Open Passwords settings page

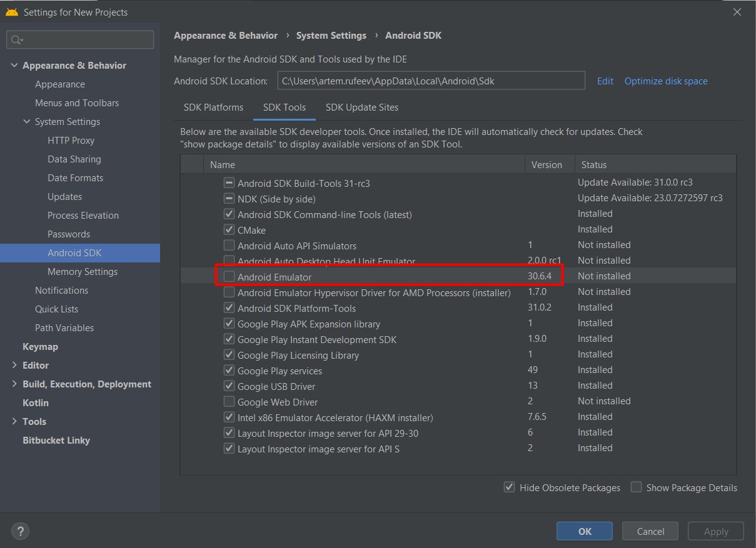[69, 234]
